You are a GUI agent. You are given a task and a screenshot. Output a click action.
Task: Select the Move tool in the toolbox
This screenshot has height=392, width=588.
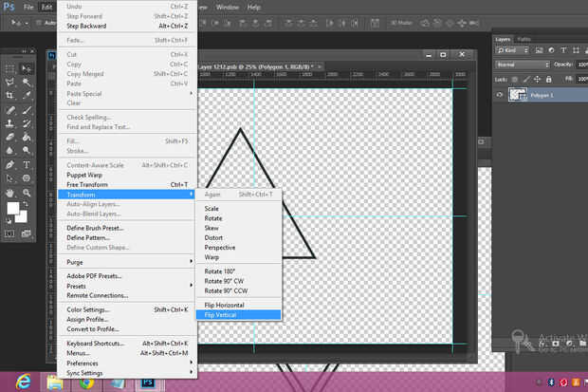(x=27, y=68)
